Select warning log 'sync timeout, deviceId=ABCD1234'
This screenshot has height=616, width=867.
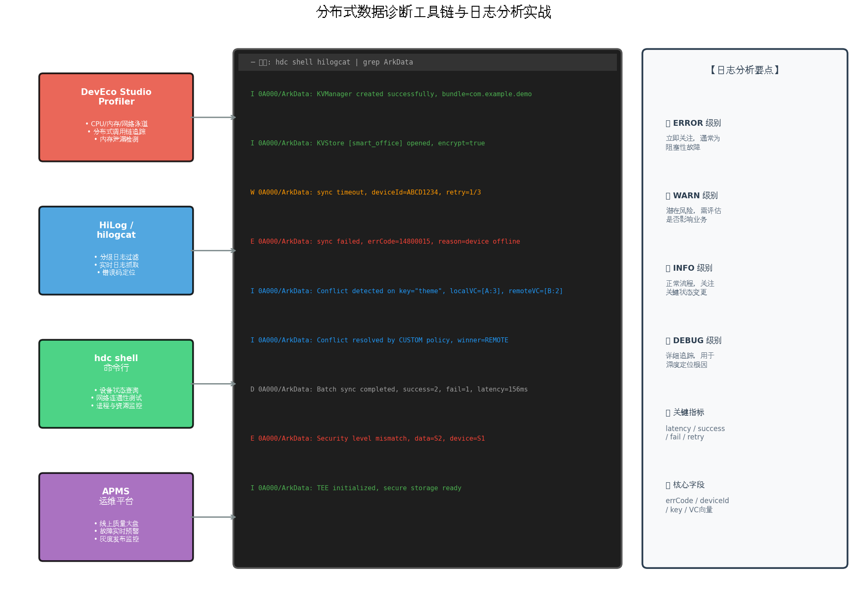pyautogui.click(x=366, y=192)
